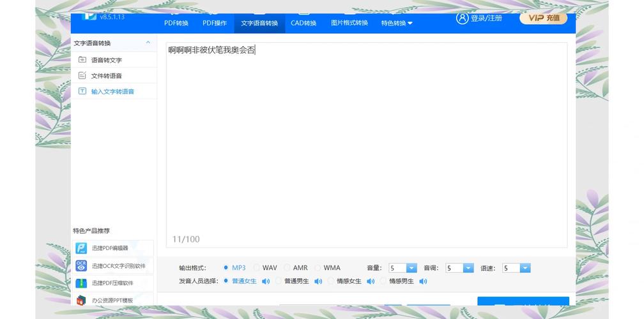
Task: Open the 文件转语音 sidebar item
Action: (x=106, y=76)
